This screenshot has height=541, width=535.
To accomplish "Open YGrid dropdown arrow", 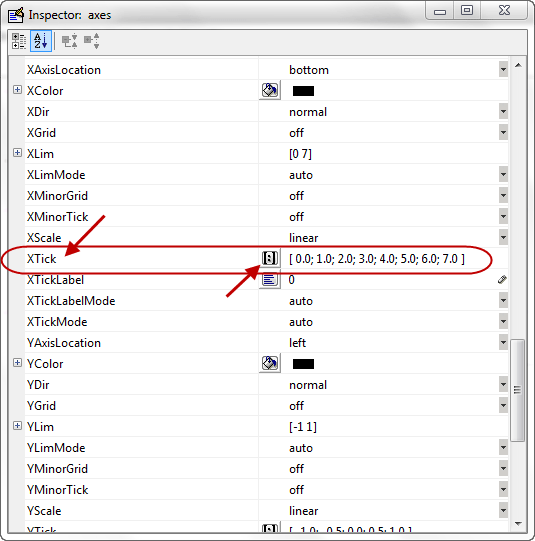I will pyautogui.click(x=503, y=405).
